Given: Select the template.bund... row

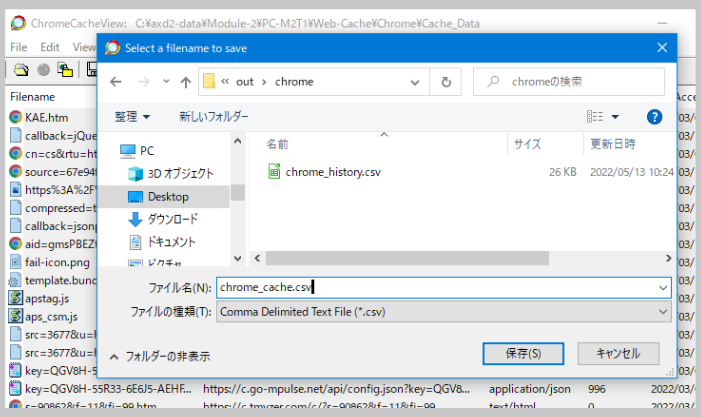Looking at the screenshot, I should 52,280.
